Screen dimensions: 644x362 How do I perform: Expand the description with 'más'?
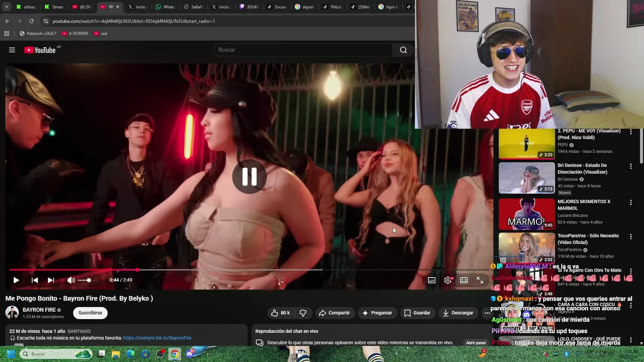[x=19, y=344]
